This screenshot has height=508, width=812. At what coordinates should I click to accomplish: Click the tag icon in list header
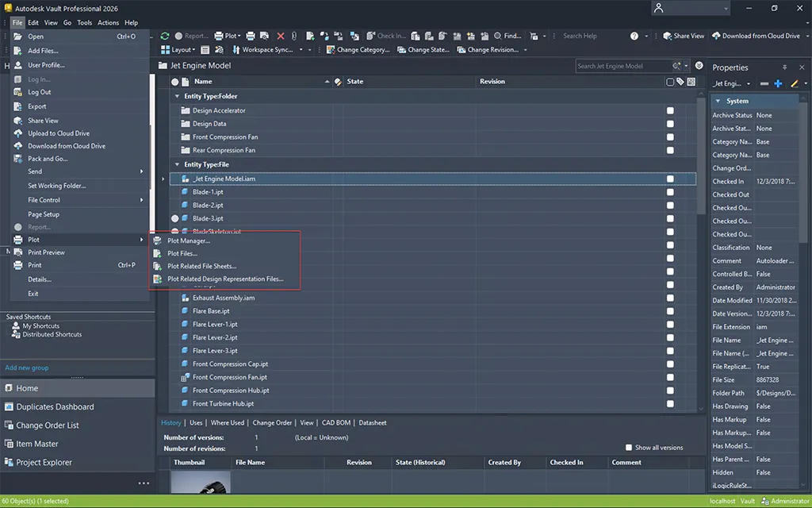[x=680, y=82]
